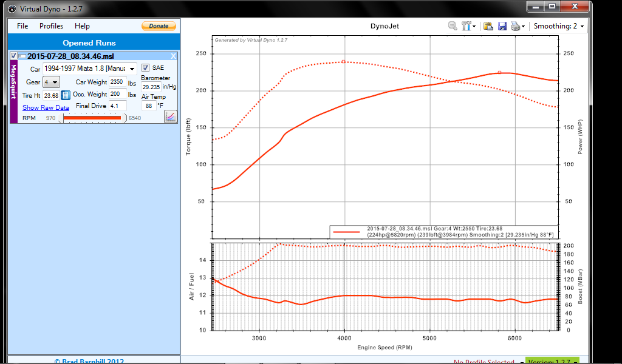The image size is (622, 364).
Task: Toggle the run visibility checkbox for 2015-07-28_08.34.46.msl
Action: pyautogui.click(x=13, y=56)
